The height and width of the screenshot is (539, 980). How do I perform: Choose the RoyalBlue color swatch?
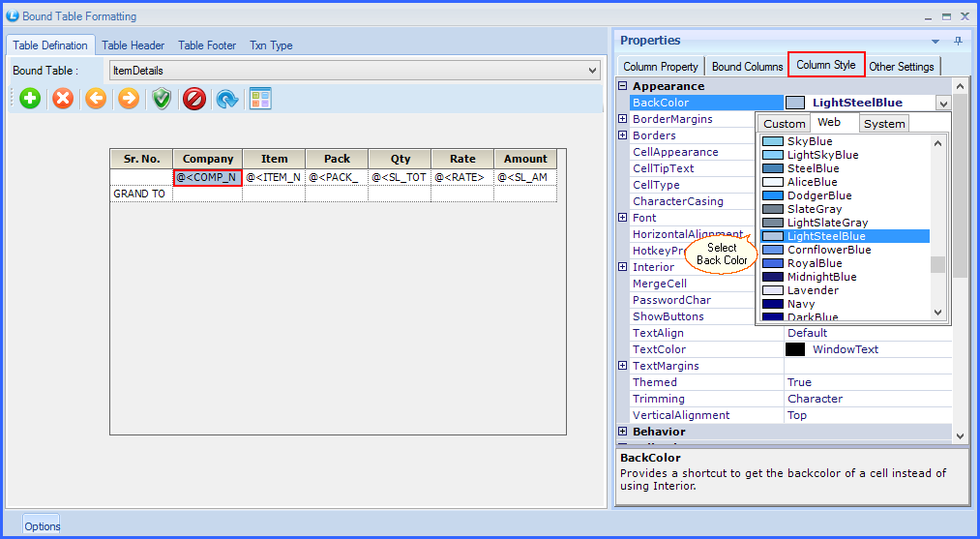[x=772, y=263]
